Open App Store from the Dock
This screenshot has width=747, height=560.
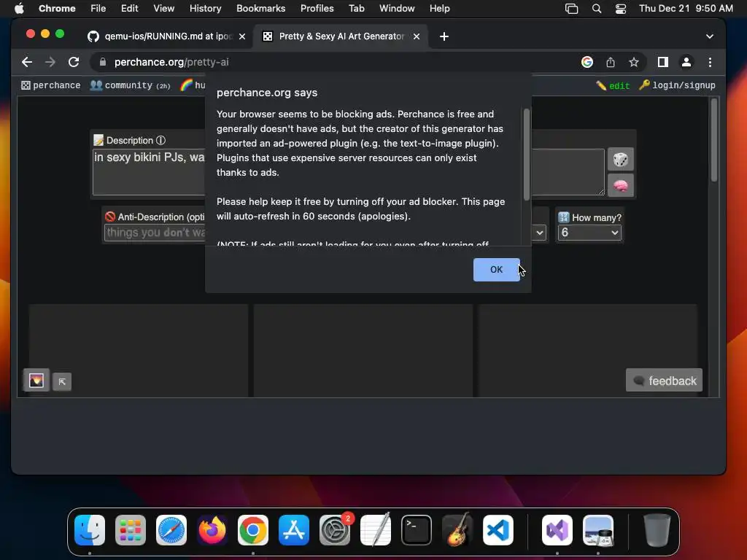294,530
